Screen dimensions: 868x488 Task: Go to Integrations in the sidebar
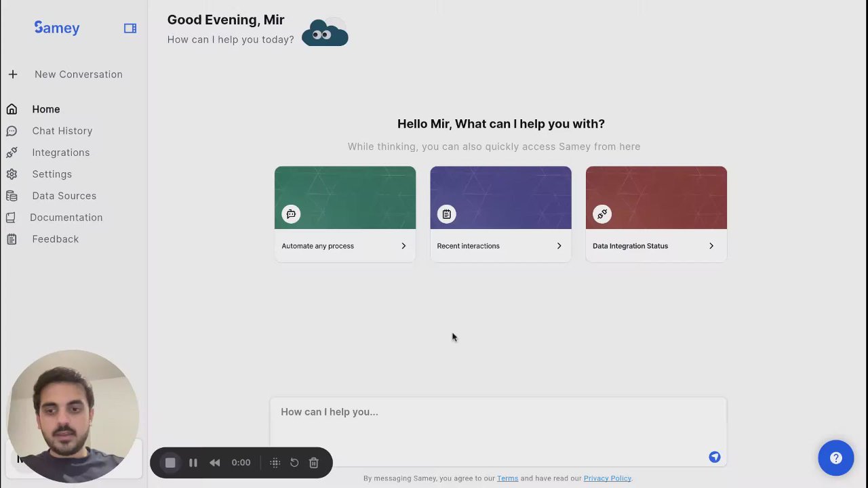point(61,152)
